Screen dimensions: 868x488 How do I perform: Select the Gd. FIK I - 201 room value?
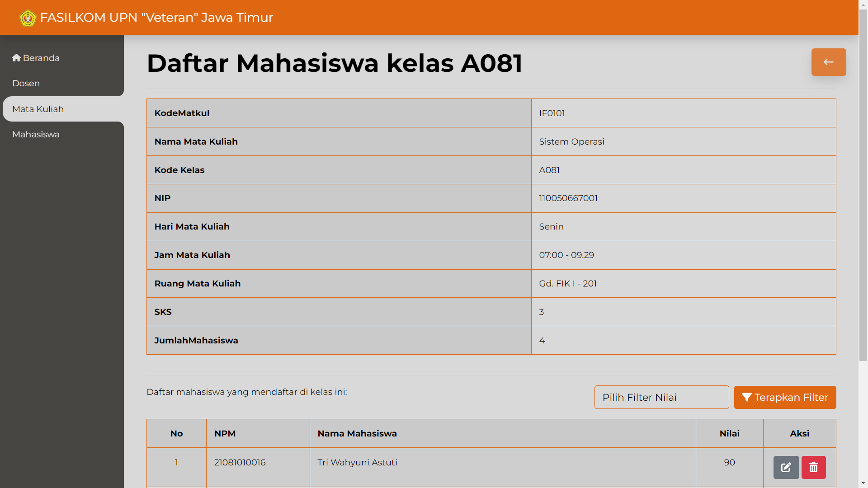[568, 283]
